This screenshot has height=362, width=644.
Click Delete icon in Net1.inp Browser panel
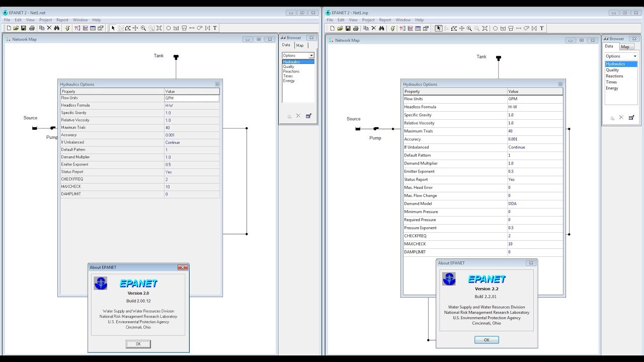621,118
